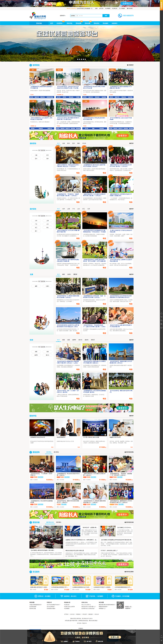Open the Doraemon camp thumbnail in 国际营地
163x644 pixels.
coord(95,184)
